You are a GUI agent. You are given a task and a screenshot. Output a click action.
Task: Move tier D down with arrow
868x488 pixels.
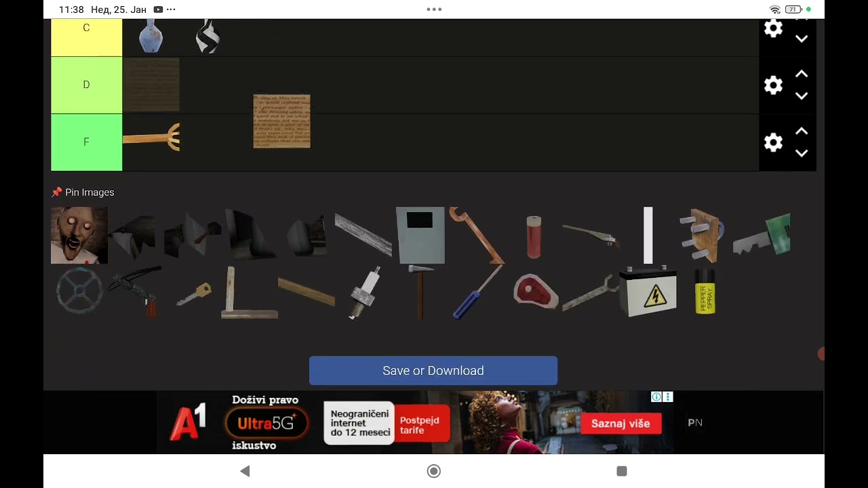tap(802, 96)
